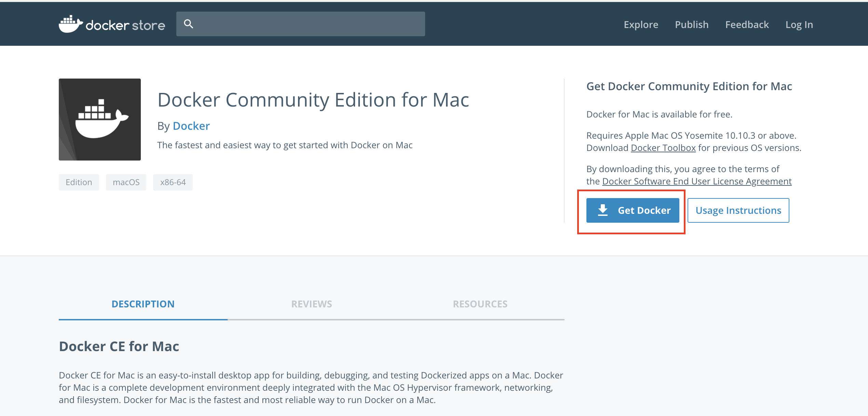Viewport: 868px width, 416px height.
Task: Open the Docker Software End User License Agreement
Action: 697,181
